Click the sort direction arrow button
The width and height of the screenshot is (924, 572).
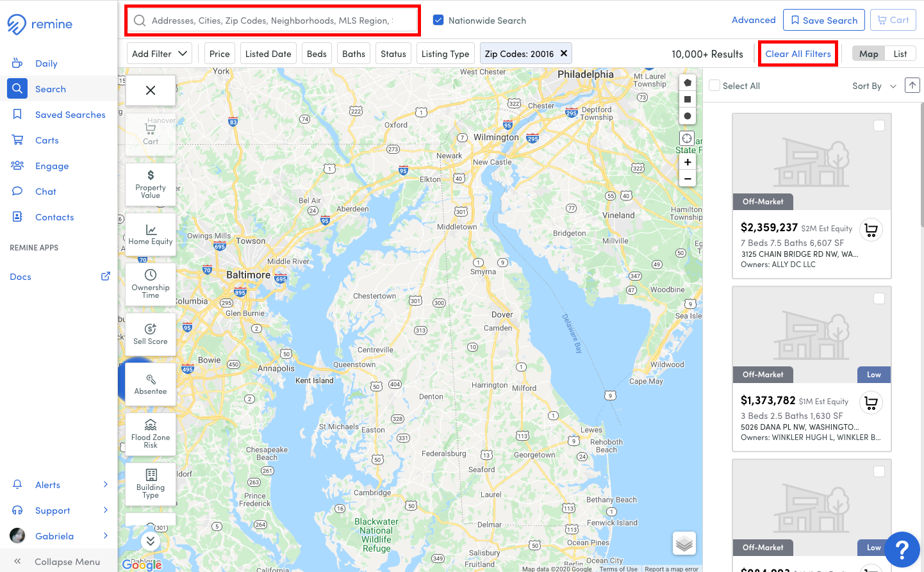pos(912,85)
